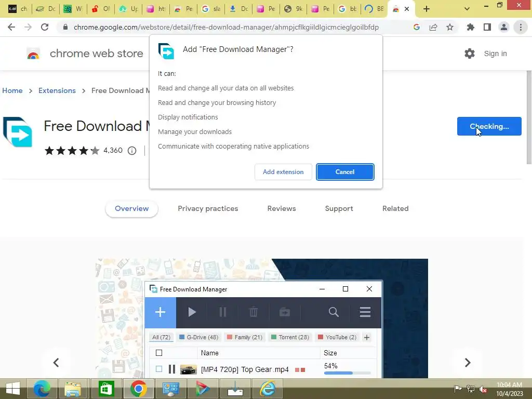The height and width of the screenshot is (399, 532).
Task: Click the share page icon
Action: [433, 27]
